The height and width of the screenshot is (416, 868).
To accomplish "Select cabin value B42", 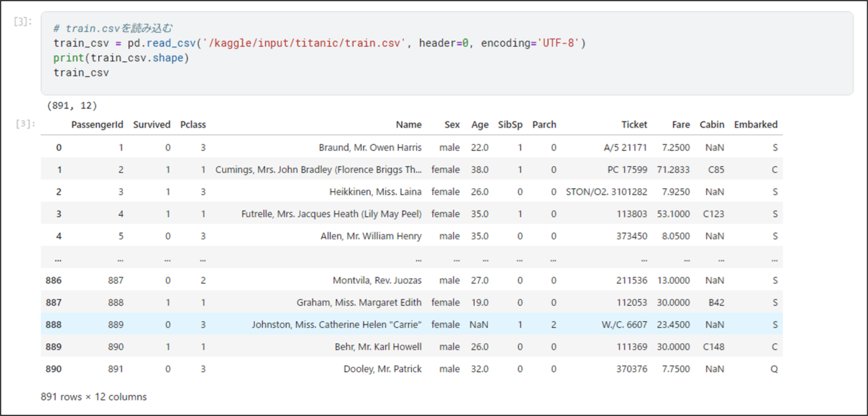I will (x=716, y=302).
